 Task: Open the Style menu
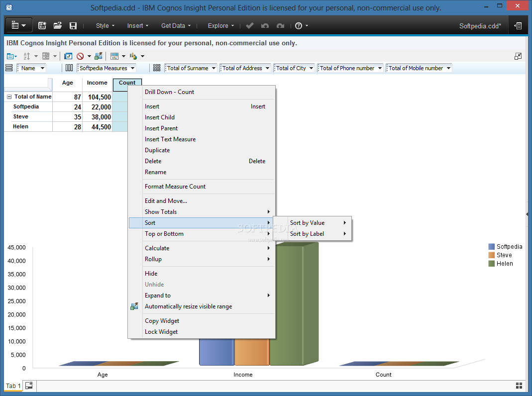pos(105,26)
